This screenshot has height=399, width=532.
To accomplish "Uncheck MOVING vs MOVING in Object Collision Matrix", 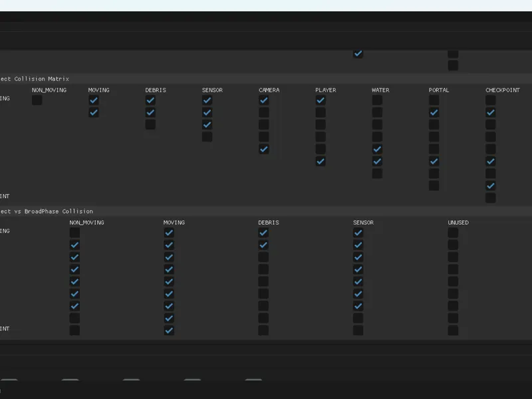I will pos(94,112).
